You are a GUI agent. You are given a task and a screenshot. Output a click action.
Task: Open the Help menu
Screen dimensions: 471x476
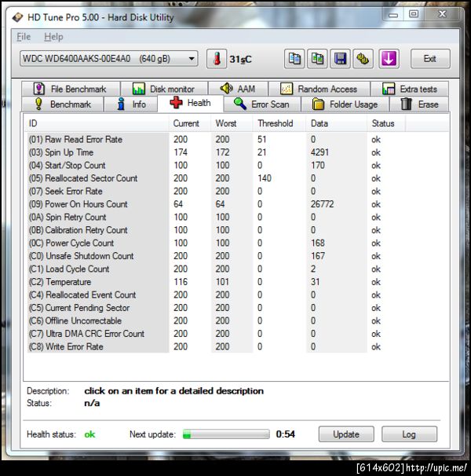click(53, 37)
